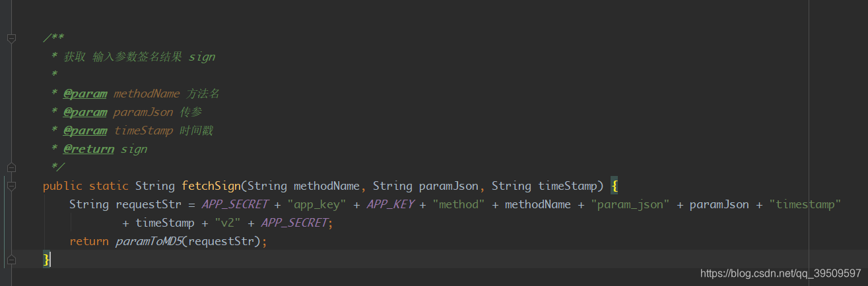This screenshot has height=286, width=868.
Task: Click the @return tag in Javadoc
Action: 89,149
